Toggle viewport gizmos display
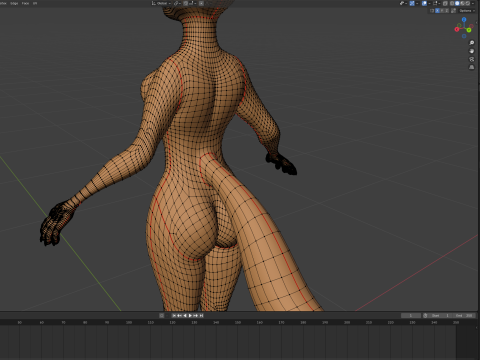Viewport: 480px width, 360px height. [x=412, y=3]
